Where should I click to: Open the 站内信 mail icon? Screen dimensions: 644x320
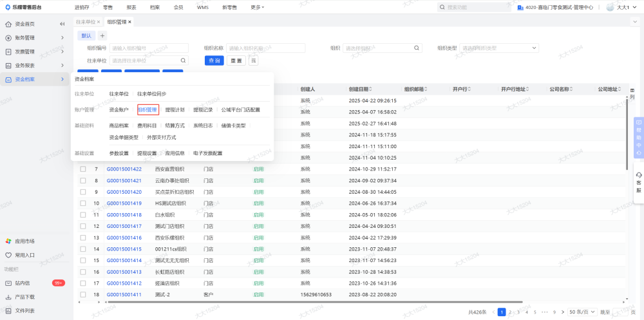pos(8,283)
